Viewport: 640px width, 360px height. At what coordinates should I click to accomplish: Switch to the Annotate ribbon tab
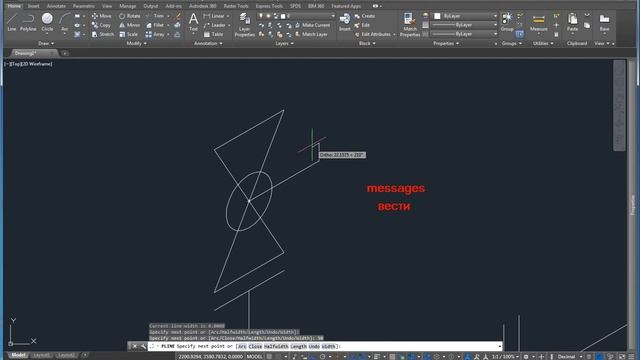(56, 6)
